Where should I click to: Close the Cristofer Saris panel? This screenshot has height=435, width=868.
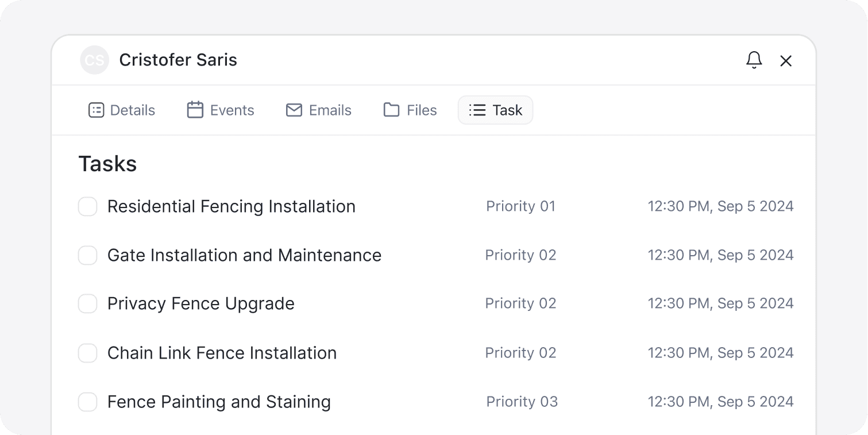[x=786, y=61]
